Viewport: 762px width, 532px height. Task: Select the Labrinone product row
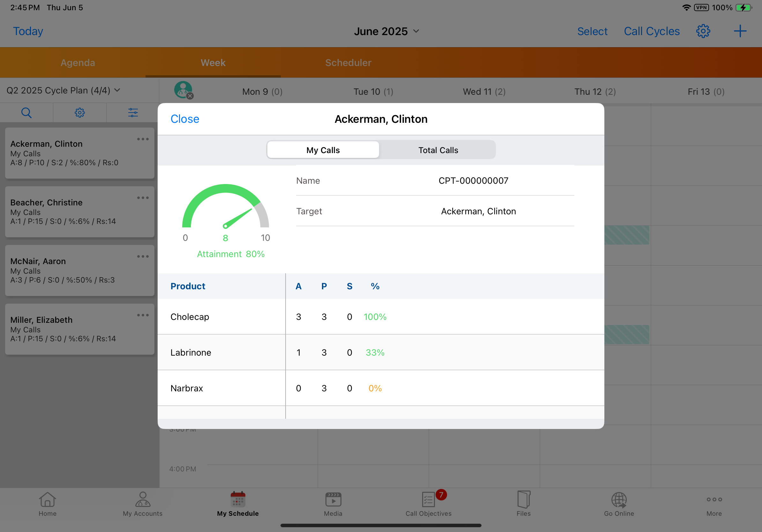coord(191,352)
